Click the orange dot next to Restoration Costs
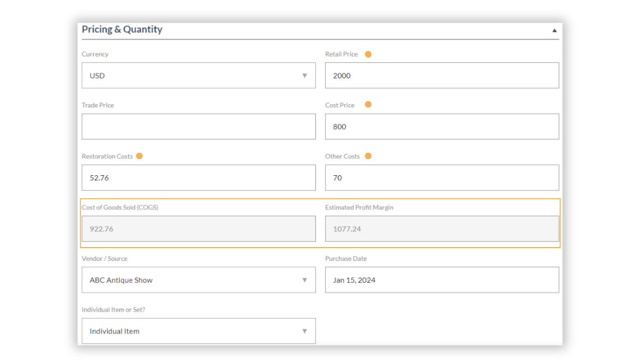Viewport: 640px width, 364px height. [139, 156]
